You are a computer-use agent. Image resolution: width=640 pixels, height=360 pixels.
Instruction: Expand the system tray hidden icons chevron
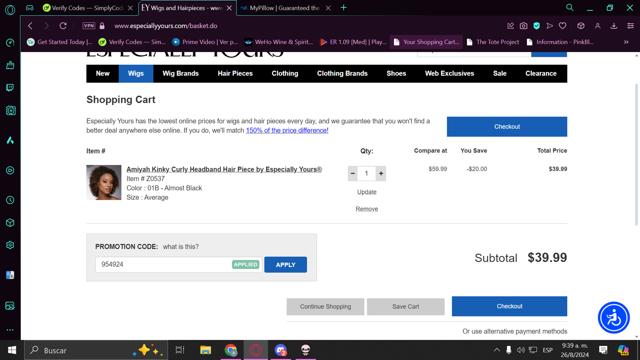[496, 350]
